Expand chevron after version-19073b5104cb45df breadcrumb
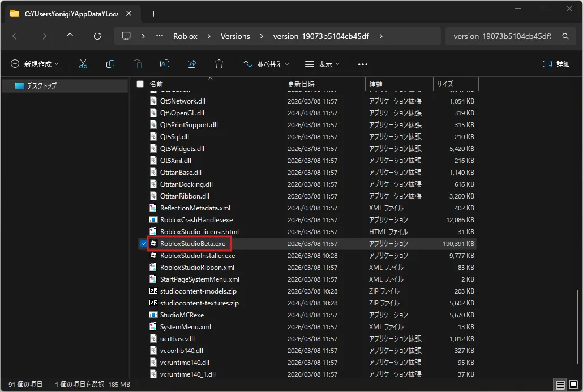The image size is (583, 392). pos(381,36)
